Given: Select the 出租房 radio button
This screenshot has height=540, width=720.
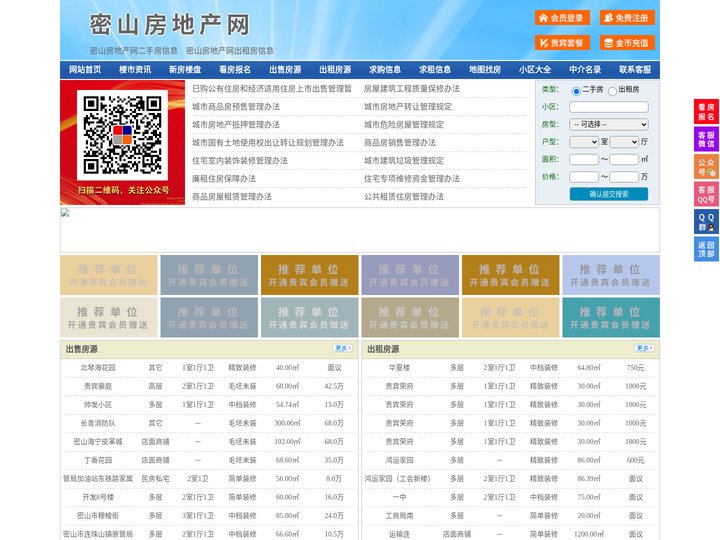Looking at the screenshot, I should click(x=612, y=91).
